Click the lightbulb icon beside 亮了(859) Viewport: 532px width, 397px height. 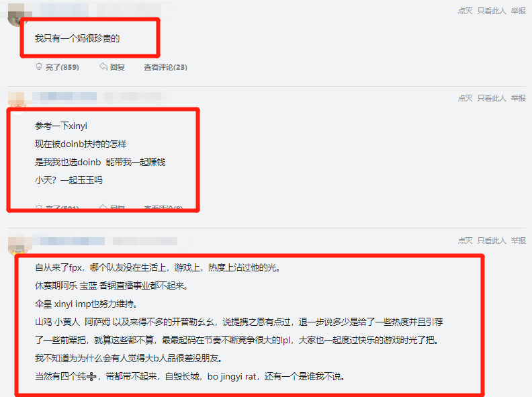39,67
